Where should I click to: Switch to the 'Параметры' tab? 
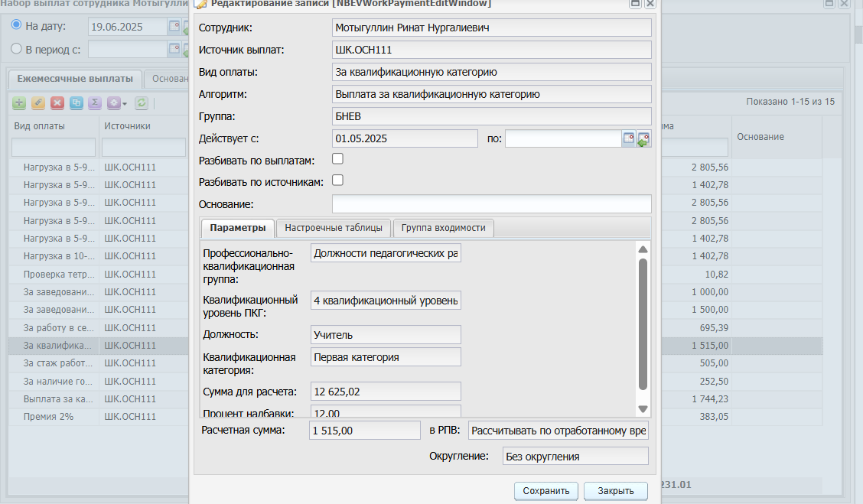(x=238, y=228)
